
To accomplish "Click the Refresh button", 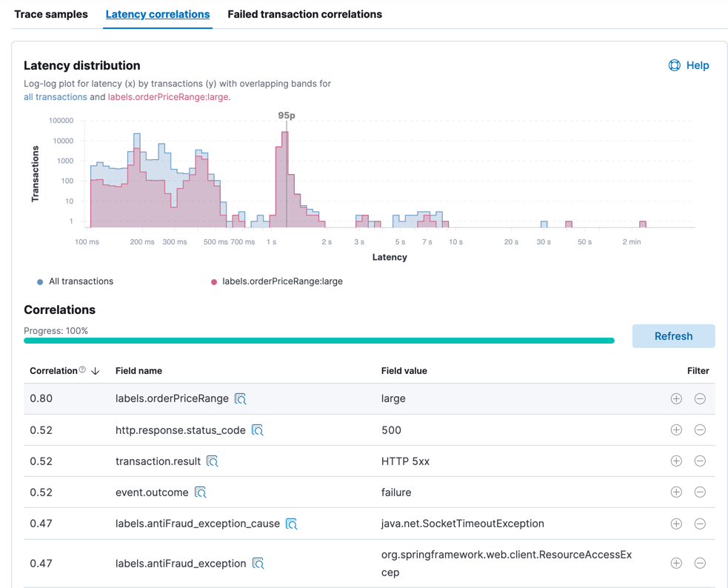I will point(672,335).
